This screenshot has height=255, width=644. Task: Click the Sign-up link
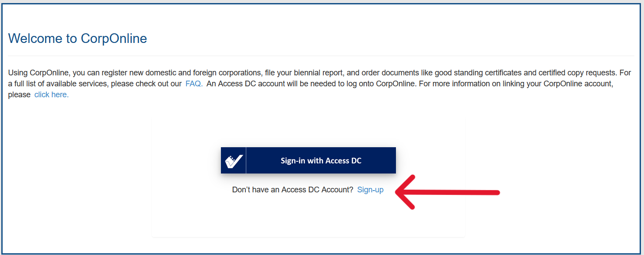370,190
